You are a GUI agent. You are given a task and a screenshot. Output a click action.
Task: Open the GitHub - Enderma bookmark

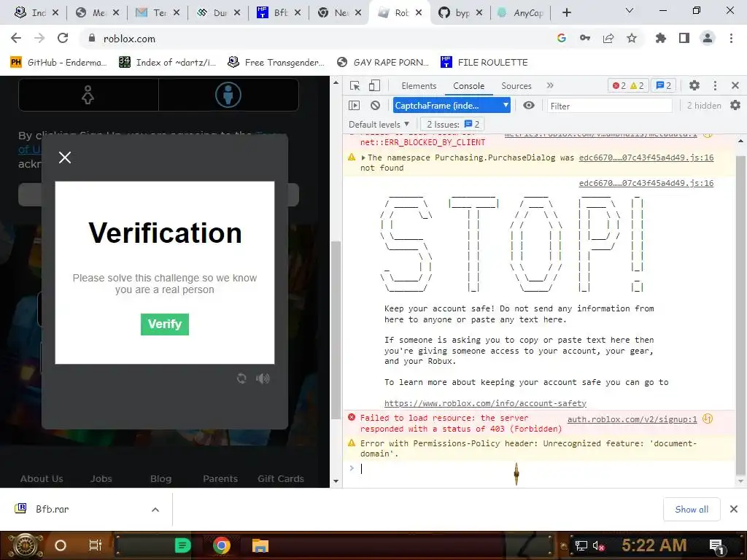[58, 63]
